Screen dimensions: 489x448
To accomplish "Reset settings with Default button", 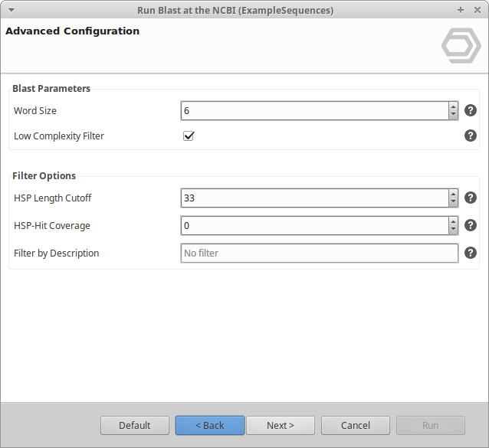I will pos(134,425).
